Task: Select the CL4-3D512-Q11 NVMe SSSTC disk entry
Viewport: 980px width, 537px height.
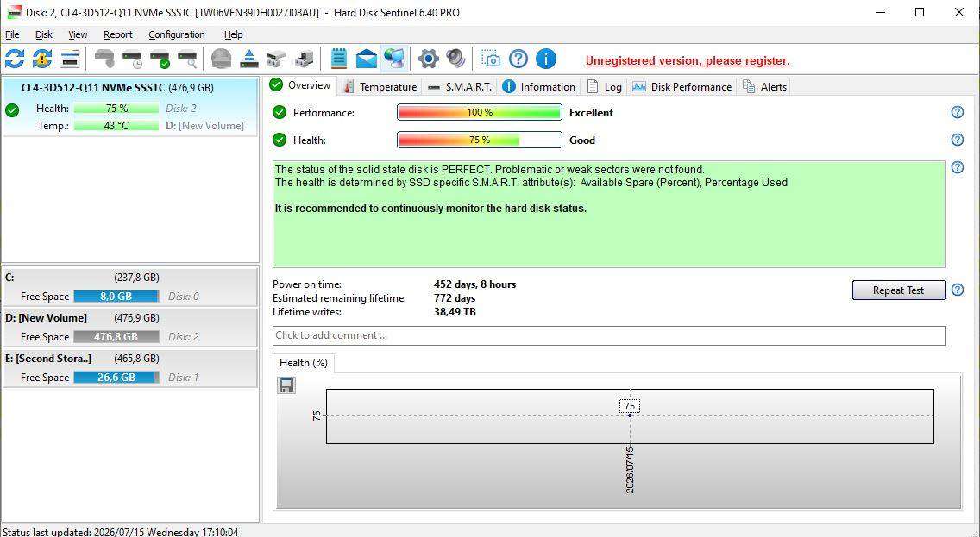Action: pyautogui.click(x=130, y=106)
